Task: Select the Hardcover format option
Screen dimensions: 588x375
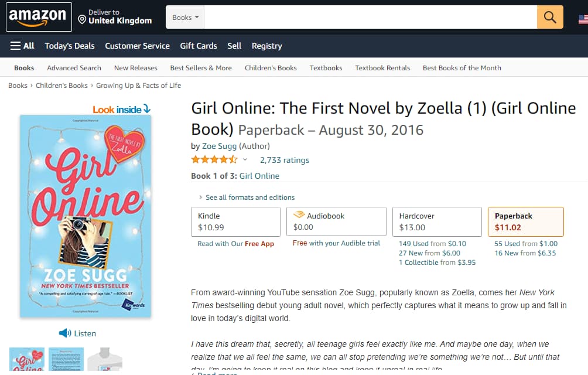Action: [437, 221]
